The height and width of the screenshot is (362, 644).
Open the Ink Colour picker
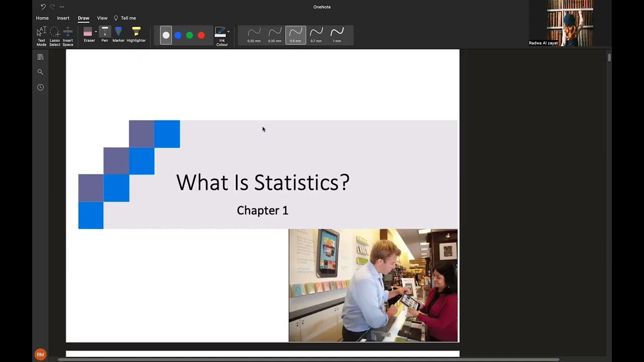[x=221, y=37]
